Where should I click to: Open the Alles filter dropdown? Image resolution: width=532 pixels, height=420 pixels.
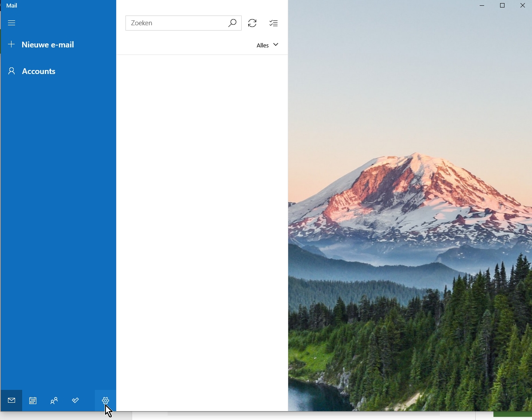[x=263, y=45]
